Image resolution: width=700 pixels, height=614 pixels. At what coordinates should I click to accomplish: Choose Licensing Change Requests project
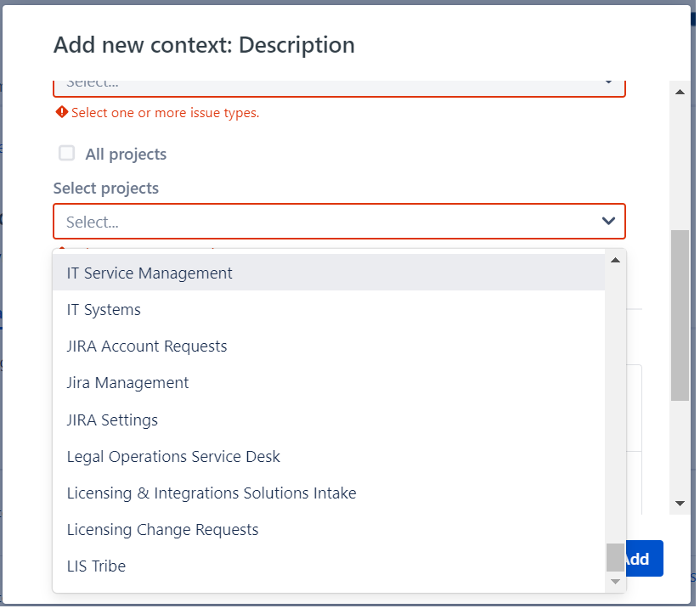click(x=162, y=530)
